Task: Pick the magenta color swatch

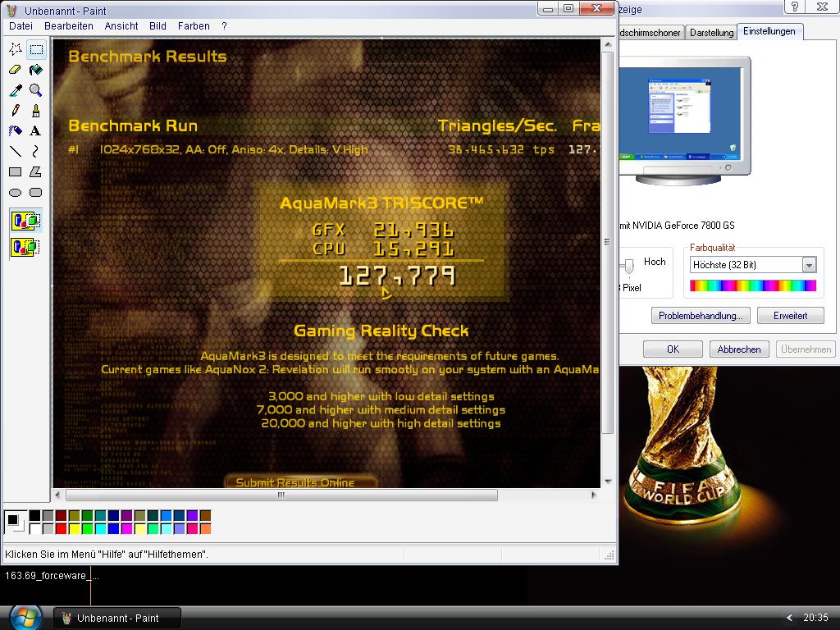Action: [126, 529]
